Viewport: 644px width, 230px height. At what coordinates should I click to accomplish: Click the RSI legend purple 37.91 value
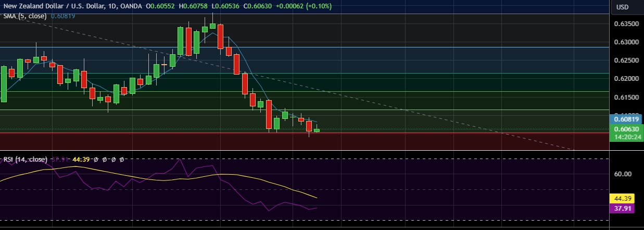60,159
